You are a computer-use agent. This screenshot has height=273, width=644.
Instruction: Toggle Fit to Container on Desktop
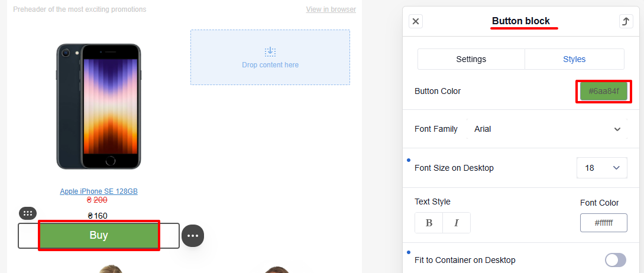[x=615, y=260]
